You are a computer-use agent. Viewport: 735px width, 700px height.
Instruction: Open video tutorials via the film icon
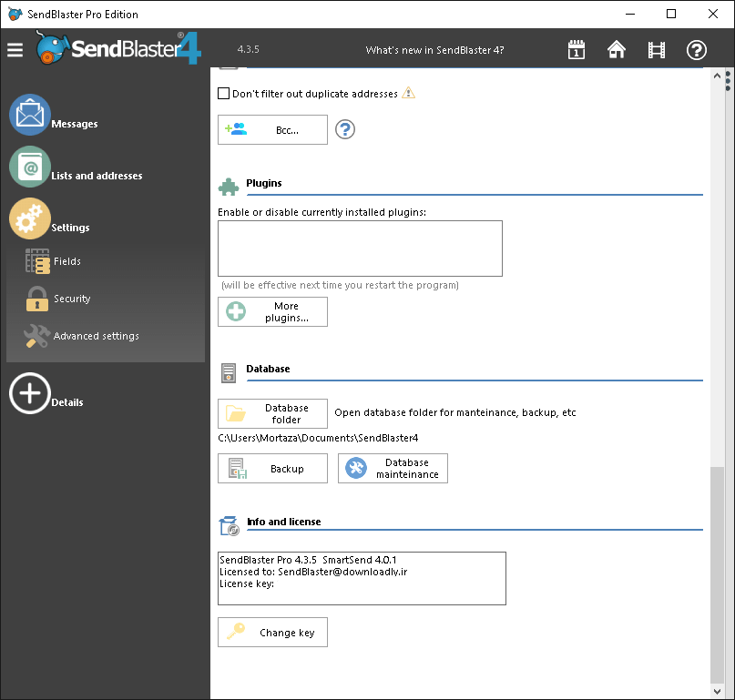(x=657, y=51)
